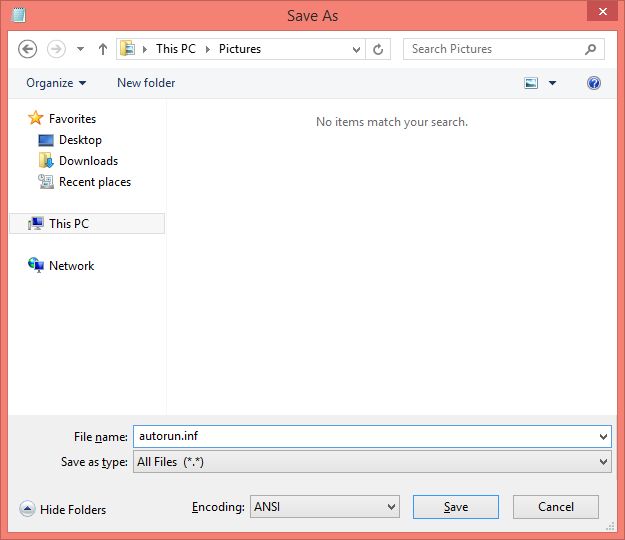Viewport: 625px width, 540px height.
Task: Expand the Save as type dropdown
Action: [602, 462]
